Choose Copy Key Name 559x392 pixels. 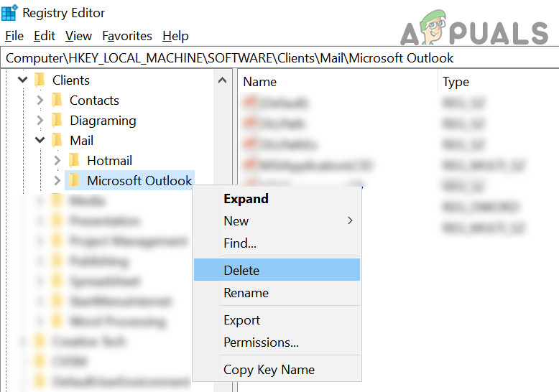click(x=277, y=370)
